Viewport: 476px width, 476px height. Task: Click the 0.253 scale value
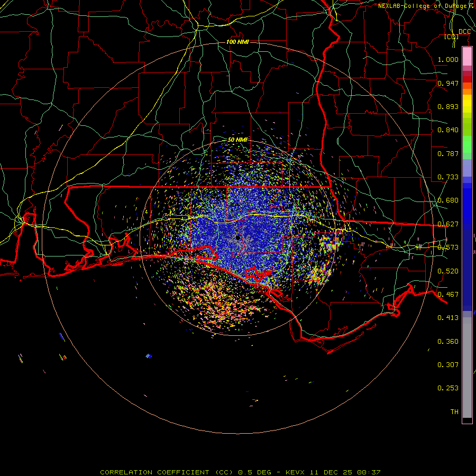[x=448, y=388]
